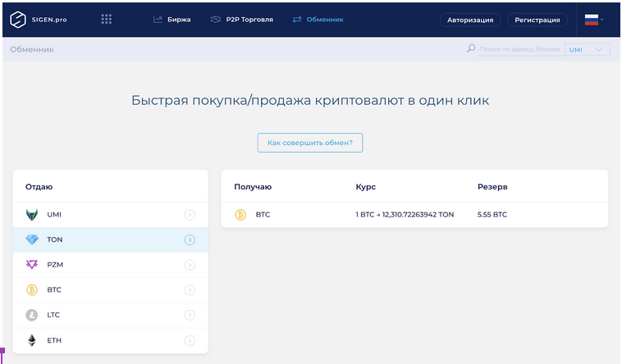Click the LTC coin icon

(x=32, y=316)
